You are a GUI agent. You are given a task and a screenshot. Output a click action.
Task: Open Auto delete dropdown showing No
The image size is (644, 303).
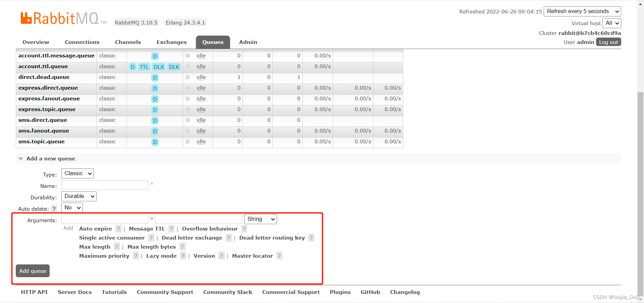tap(72, 208)
